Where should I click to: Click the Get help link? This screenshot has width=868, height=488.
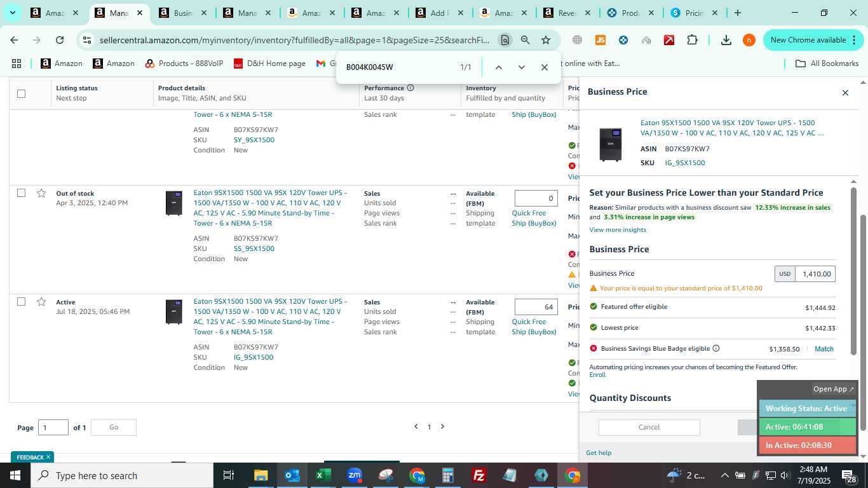[x=599, y=452]
